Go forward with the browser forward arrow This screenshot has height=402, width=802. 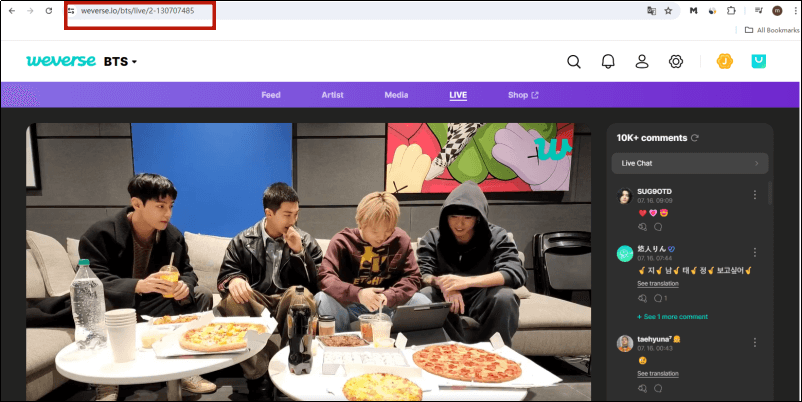30,11
